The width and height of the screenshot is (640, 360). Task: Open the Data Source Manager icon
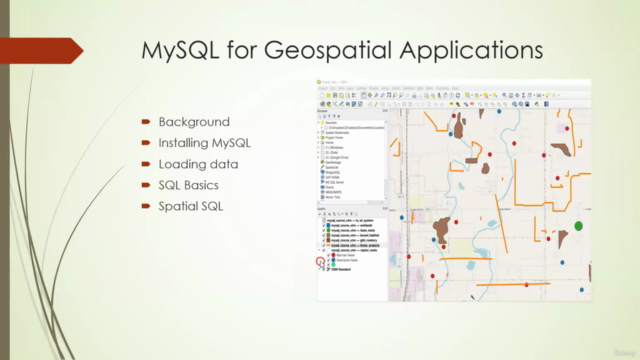pos(322,104)
